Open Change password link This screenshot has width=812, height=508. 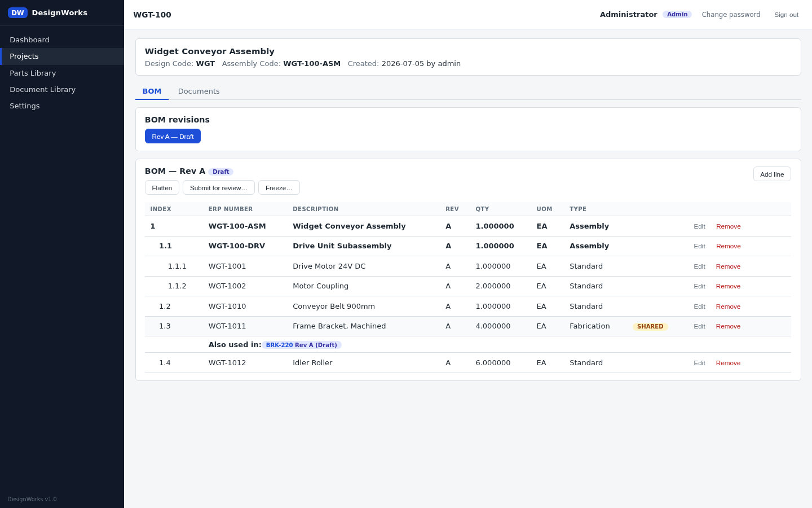[731, 15]
